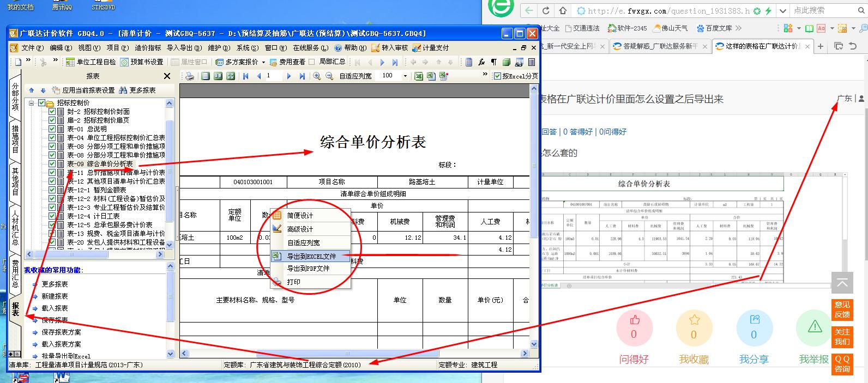Click the paragraph mark icon
The width and height of the screenshot is (868, 383).
click(494, 62)
